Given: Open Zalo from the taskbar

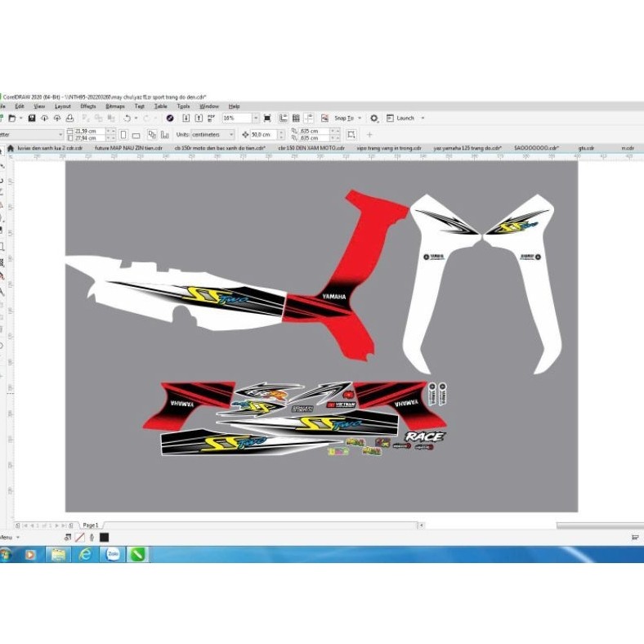Looking at the screenshot, I should (113, 554).
